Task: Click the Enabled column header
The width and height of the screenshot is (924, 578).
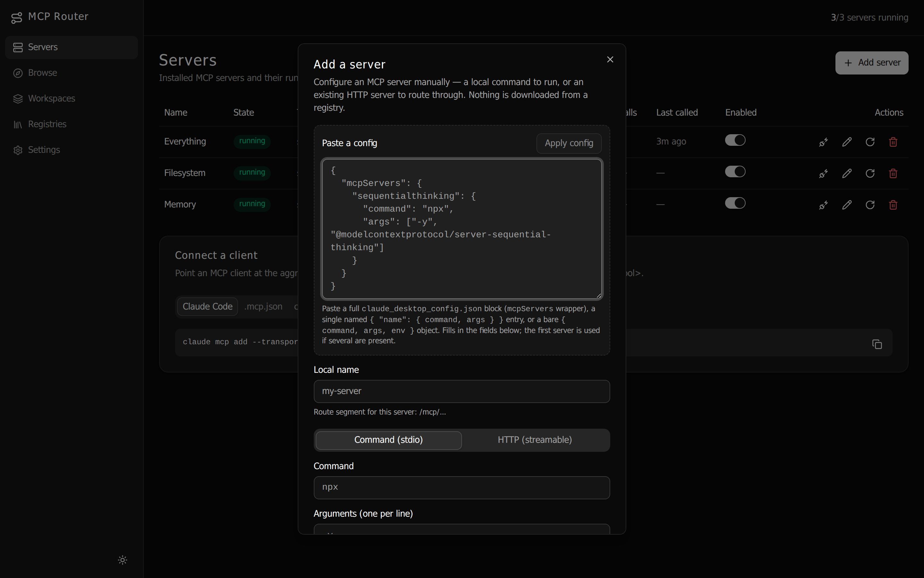Action: (x=741, y=113)
